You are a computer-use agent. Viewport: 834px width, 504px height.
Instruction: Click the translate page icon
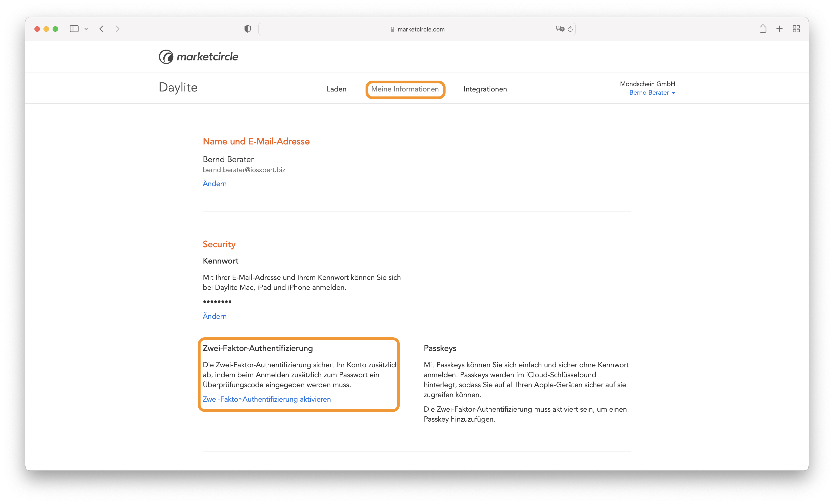[560, 29]
